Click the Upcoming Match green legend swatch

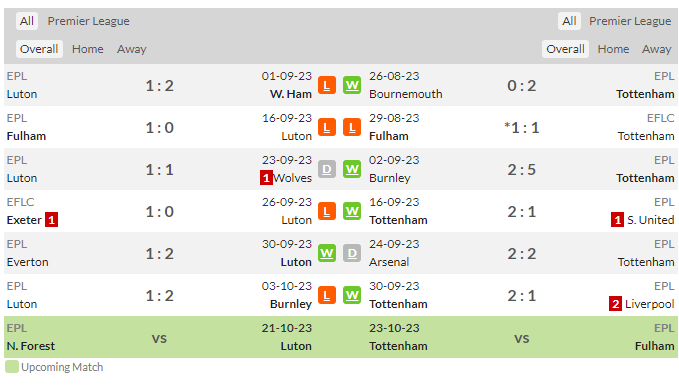tap(12, 367)
